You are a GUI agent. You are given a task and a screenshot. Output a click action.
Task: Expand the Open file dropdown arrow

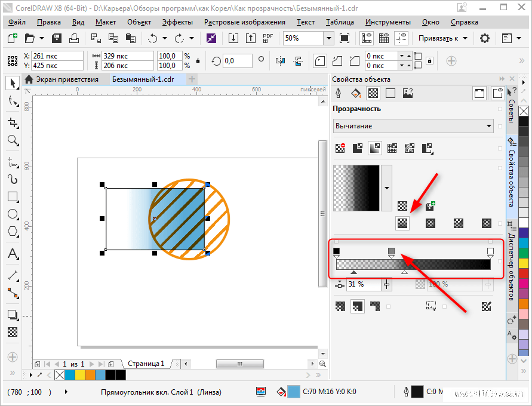[x=42, y=38]
